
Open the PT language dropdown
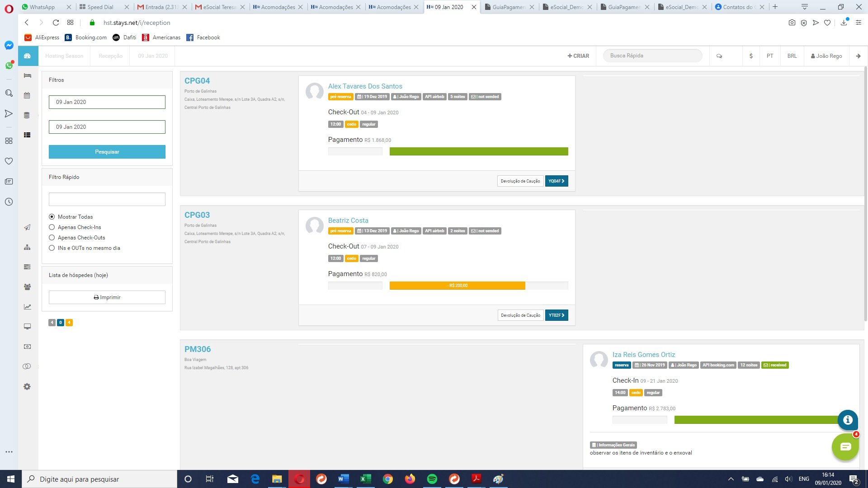(x=770, y=56)
